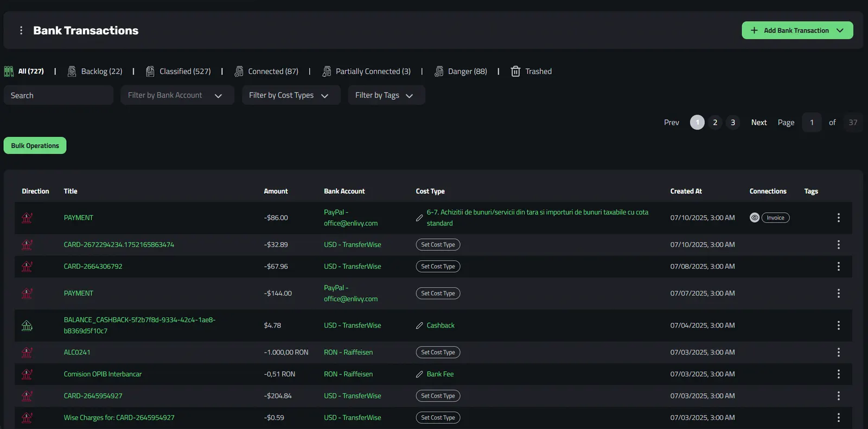868x429 pixels.
Task: Open the Trashed tab
Action: click(532, 71)
